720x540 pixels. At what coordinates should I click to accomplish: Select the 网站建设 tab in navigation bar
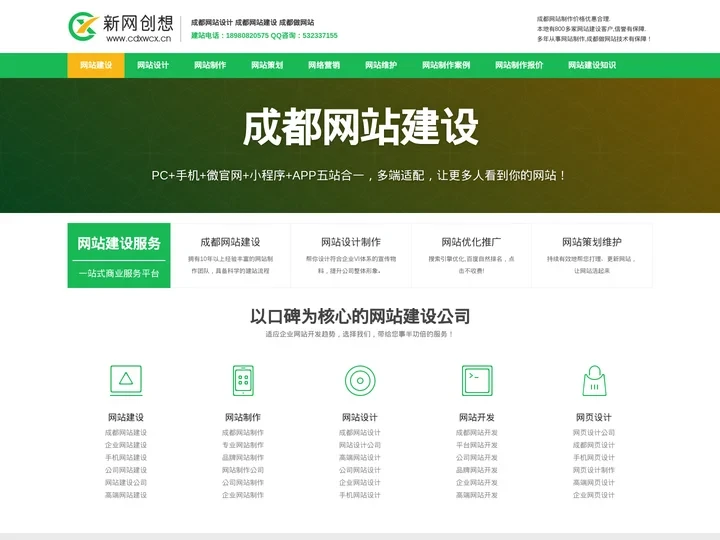tap(96, 65)
